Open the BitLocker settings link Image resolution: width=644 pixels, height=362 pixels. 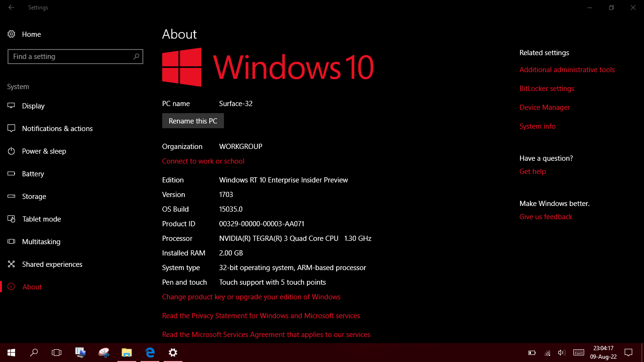pyautogui.click(x=546, y=88)
